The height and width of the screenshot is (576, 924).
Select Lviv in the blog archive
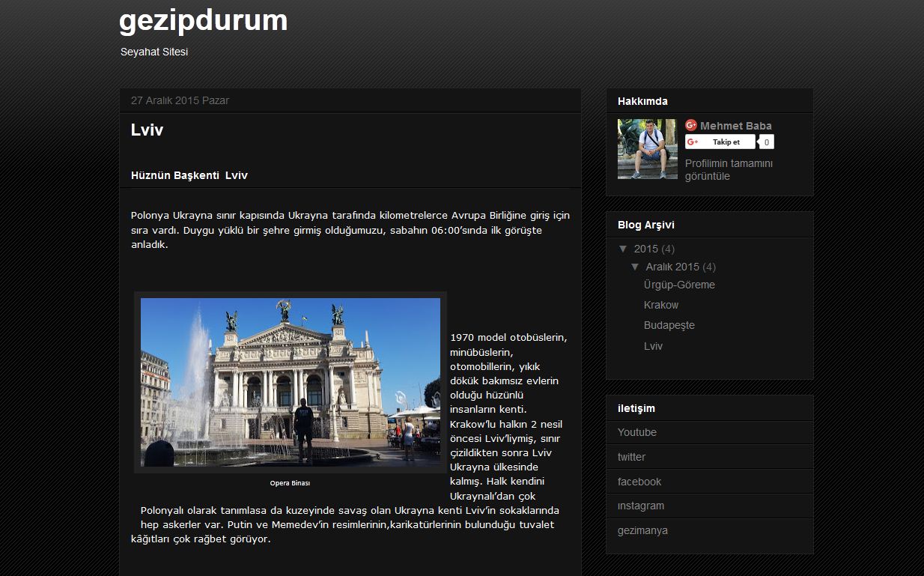[x=652, y=346]
